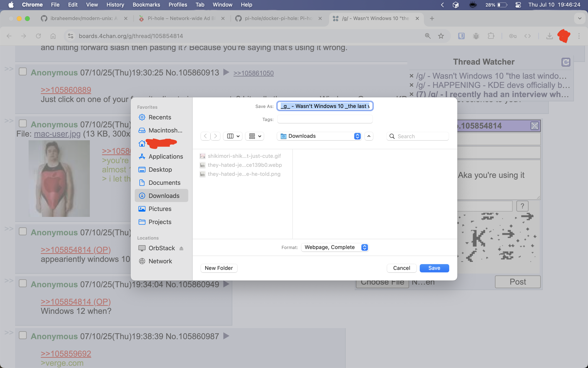The width and height of the screenshot is (588, 368).
Task: Open the >>105860889 quote link
Action: pyautogui.click(x=66, y=90)
